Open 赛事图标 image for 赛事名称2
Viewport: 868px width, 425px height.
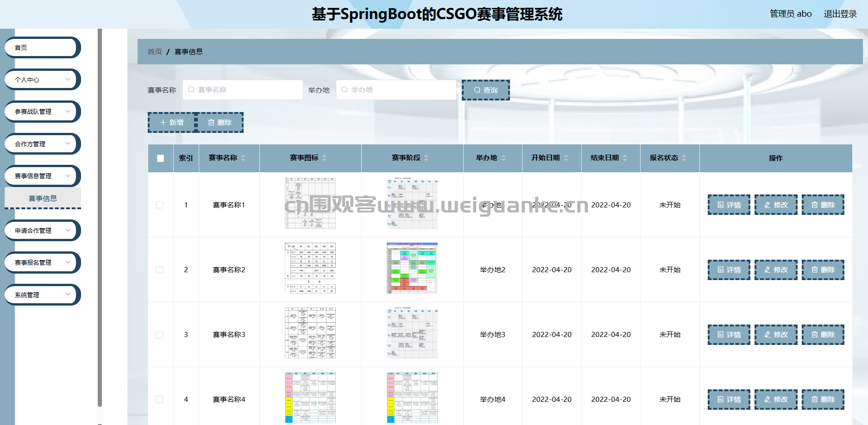310,268
